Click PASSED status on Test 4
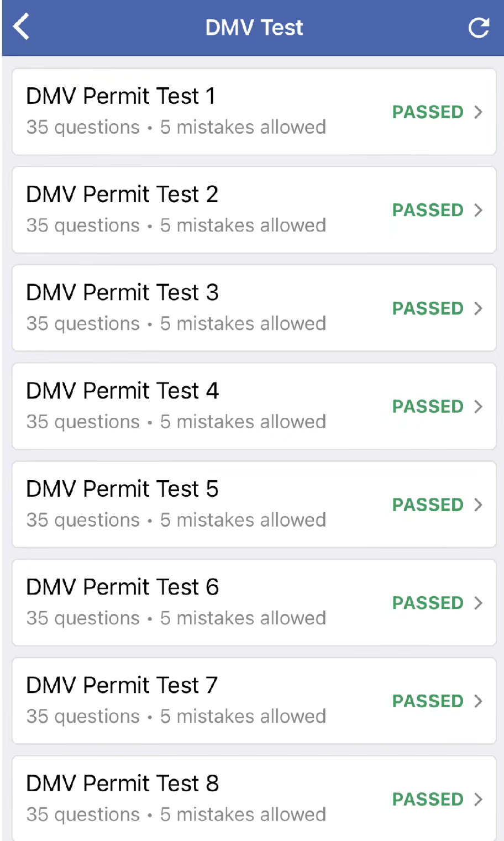The width and height of the screenshot is (504, 841). coord(428,407)
